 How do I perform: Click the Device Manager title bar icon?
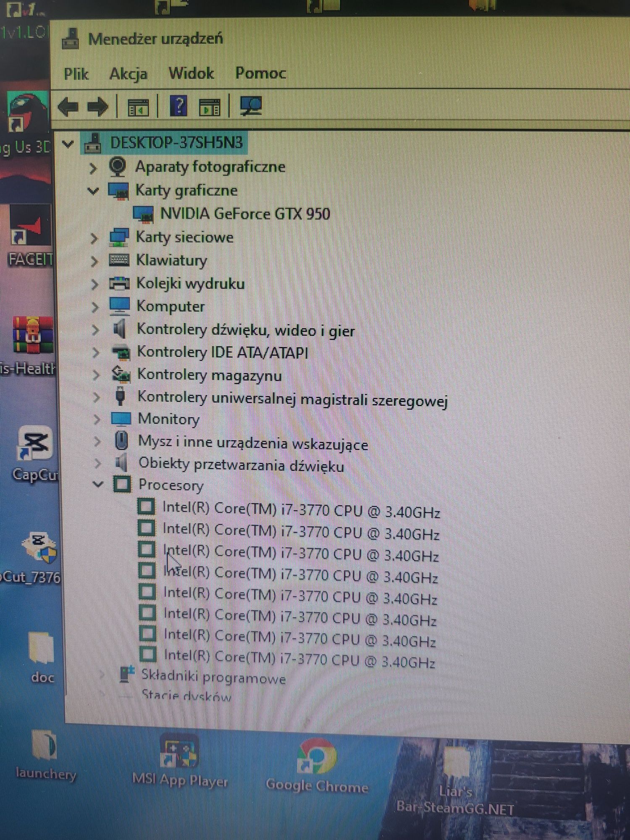click(70, 39)
